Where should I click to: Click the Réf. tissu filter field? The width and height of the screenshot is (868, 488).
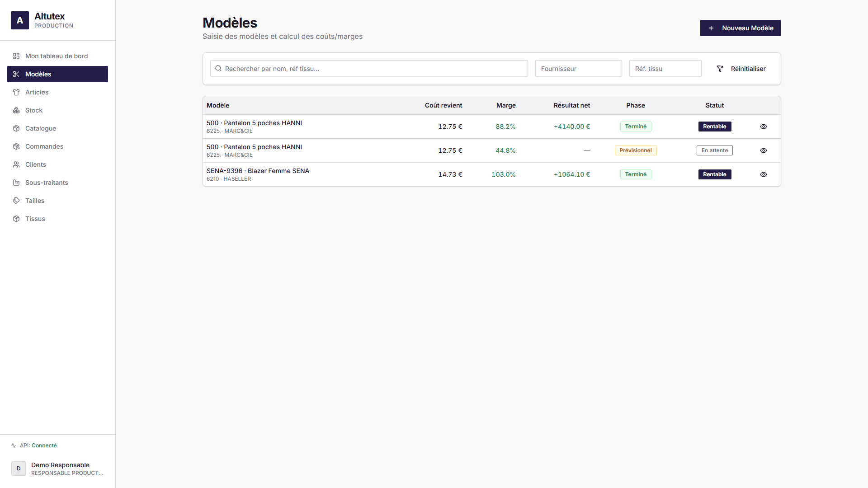pos(665,68)
